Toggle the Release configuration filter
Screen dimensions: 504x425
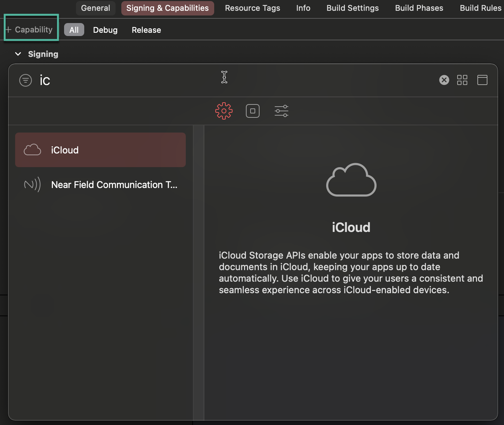146,30
